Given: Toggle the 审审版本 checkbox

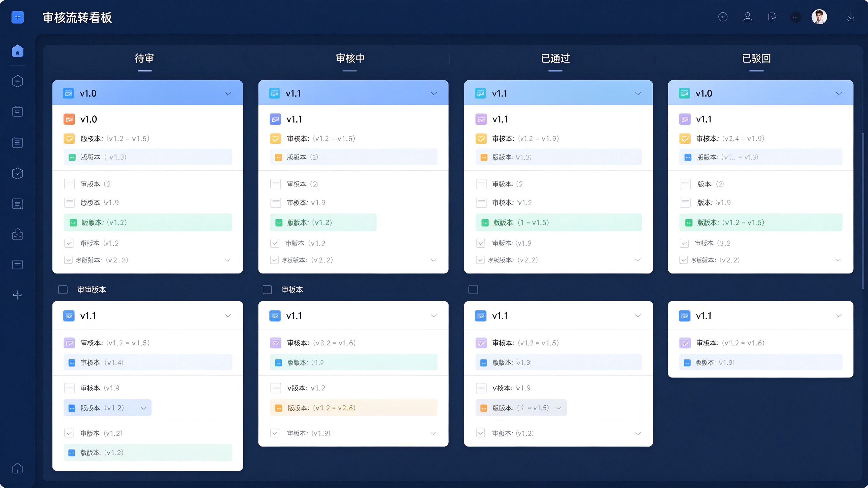Looking at the screenshot, I should [63, 290].
